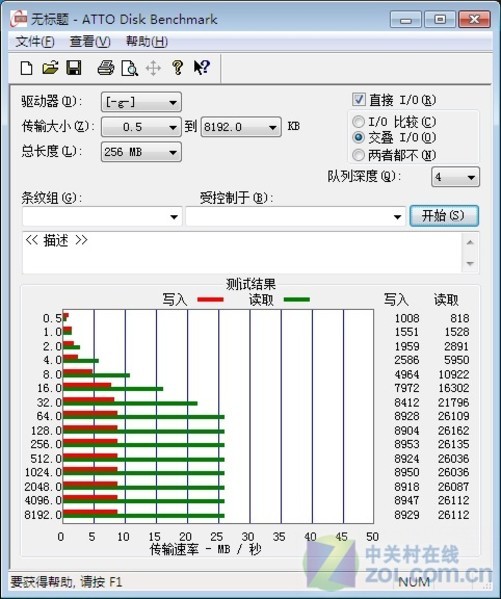This screenshot has height=599, width=501.
Task: Toggle the 直接 I/O checkbox
Action: [x=358, y=100]
